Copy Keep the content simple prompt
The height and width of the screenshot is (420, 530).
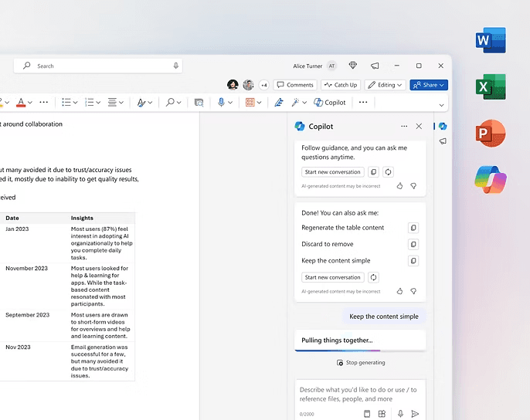pos(413,260)
